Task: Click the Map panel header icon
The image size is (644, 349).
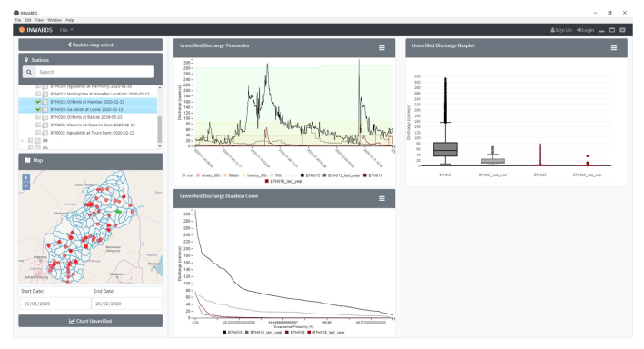Action: [27, 160]
